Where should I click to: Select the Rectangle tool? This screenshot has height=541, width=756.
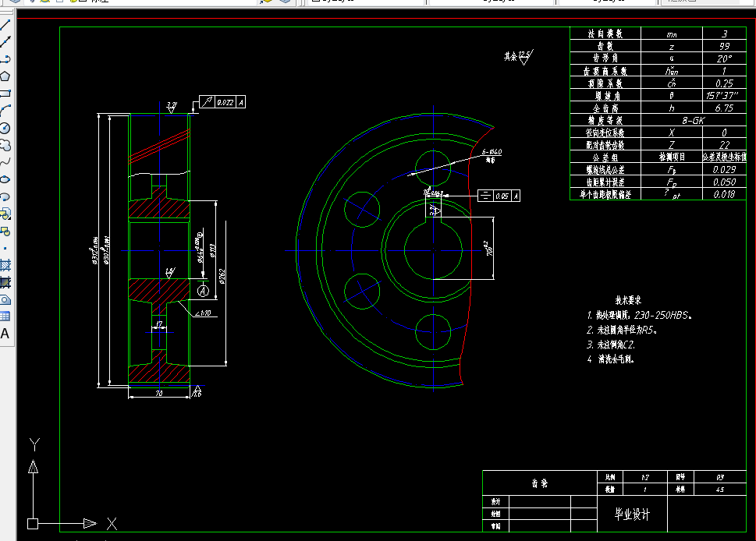pos(5,94)
